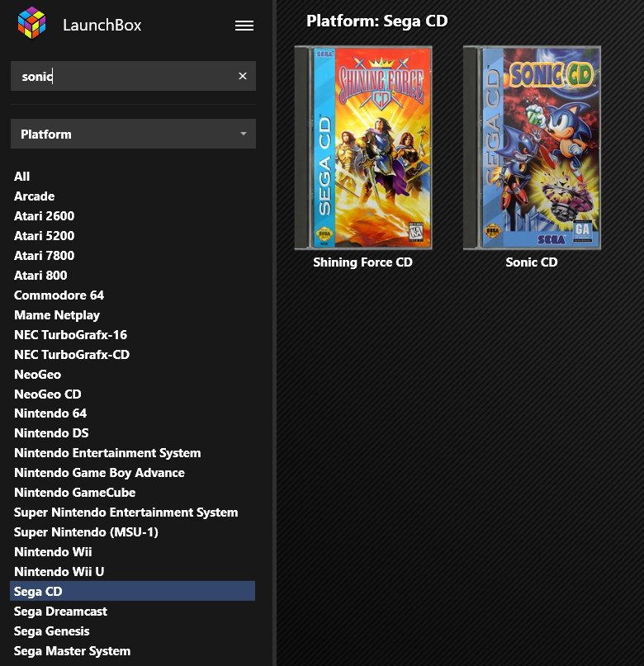Select the Shining Force CD box art
Viewport: 644px width, 666px height.
(363, 148)
